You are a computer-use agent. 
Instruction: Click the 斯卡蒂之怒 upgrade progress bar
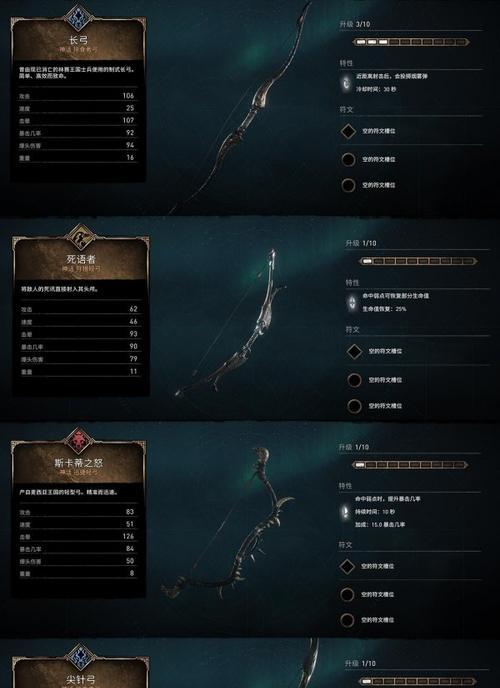(x=410, y=465)
